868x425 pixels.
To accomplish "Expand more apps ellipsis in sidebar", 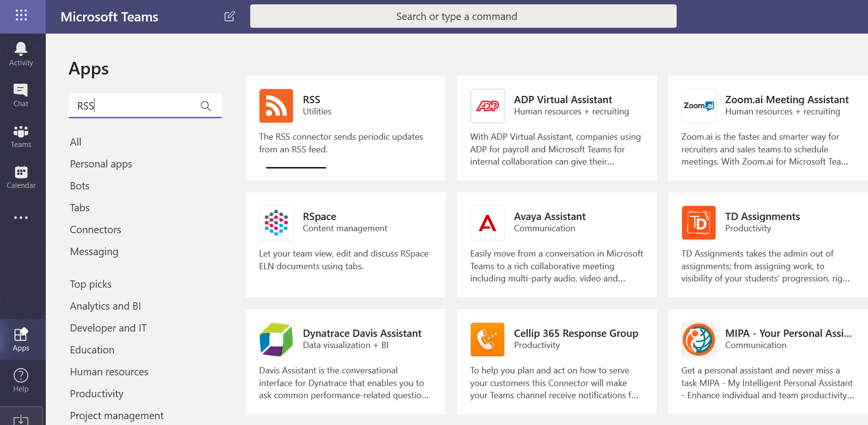I will pos(21,218).
